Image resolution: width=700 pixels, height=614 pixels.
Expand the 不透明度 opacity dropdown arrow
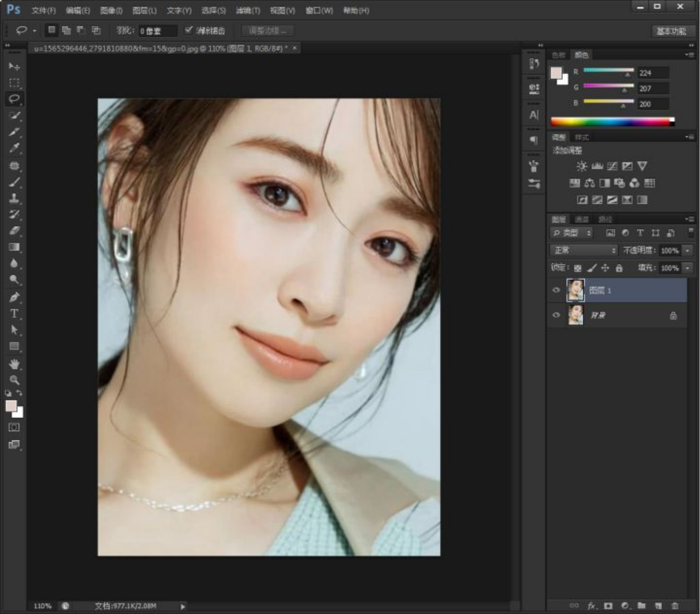pyautogui.click(x=688, y=250)
